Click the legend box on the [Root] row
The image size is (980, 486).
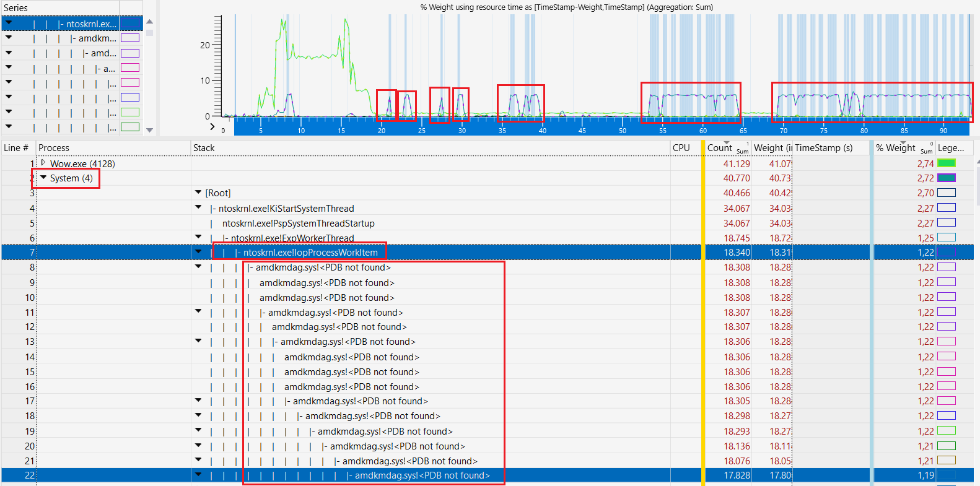pyautogui.click(x=947, y=193)
